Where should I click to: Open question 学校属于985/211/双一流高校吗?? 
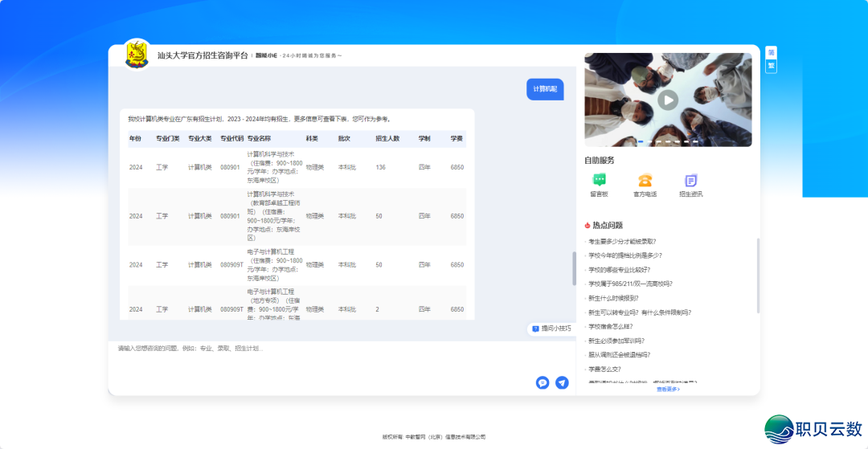(x=630, y=284)
